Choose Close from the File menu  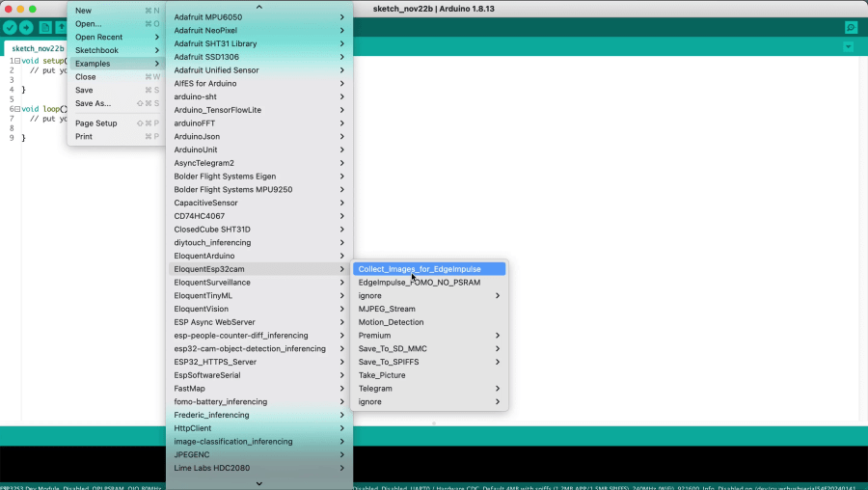click(117, 77)
